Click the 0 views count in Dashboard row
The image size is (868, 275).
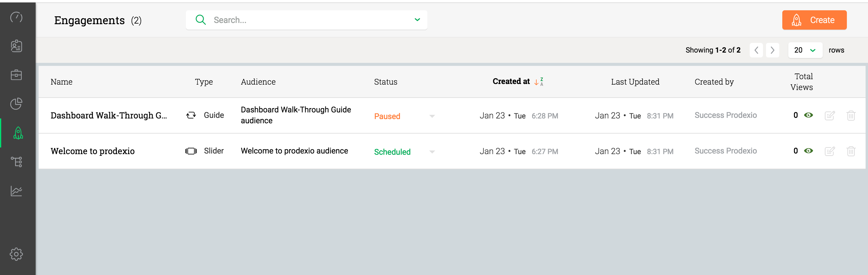795,115
